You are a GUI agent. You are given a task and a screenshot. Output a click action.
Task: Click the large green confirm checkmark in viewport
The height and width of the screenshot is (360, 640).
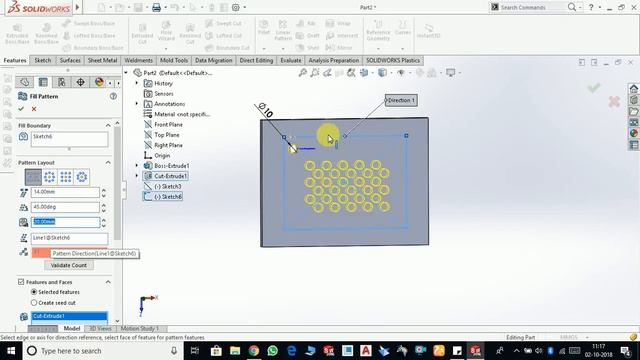pyautogui.click(x=594, y=88)
